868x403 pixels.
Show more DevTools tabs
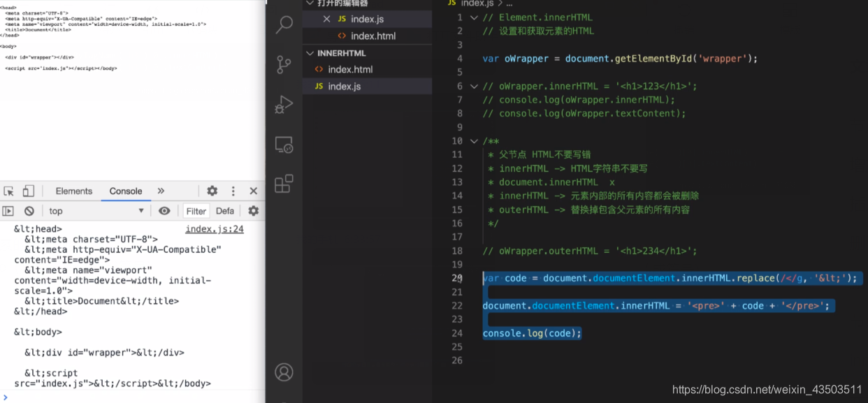point(161,191)
